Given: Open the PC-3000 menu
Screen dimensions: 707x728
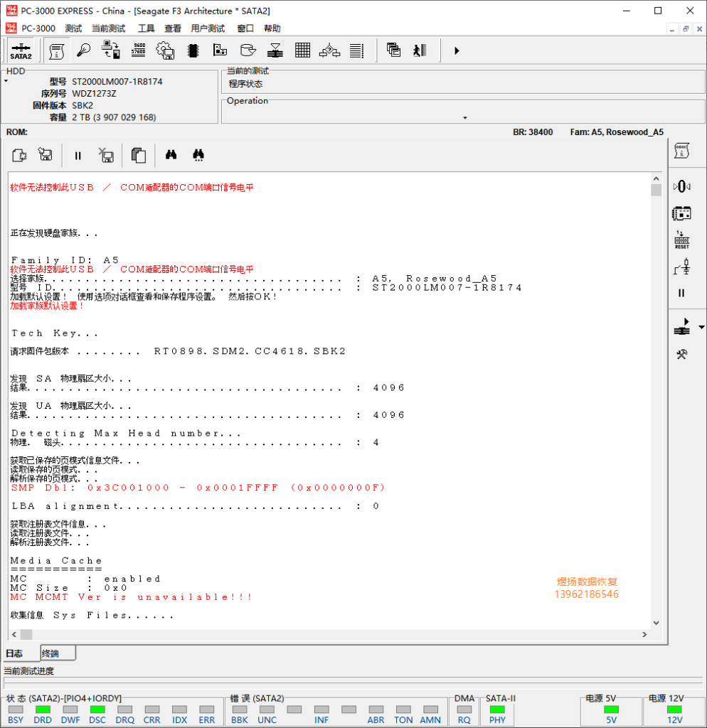Looking at the screenshot, I should [38, 28].
